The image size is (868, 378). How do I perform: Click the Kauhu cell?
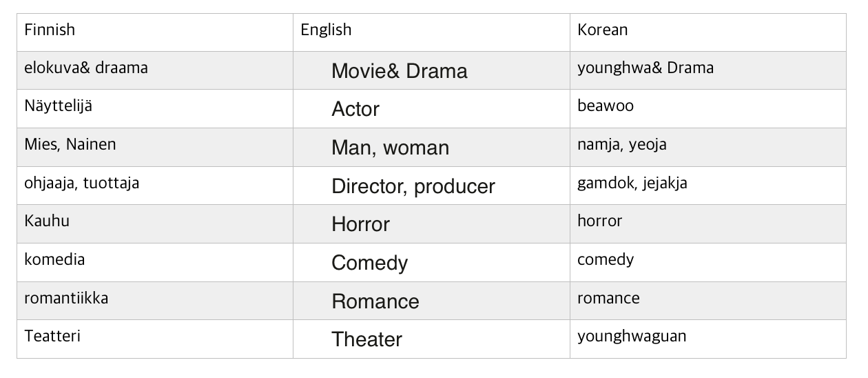pyautogui.click(x=155, y=224)
